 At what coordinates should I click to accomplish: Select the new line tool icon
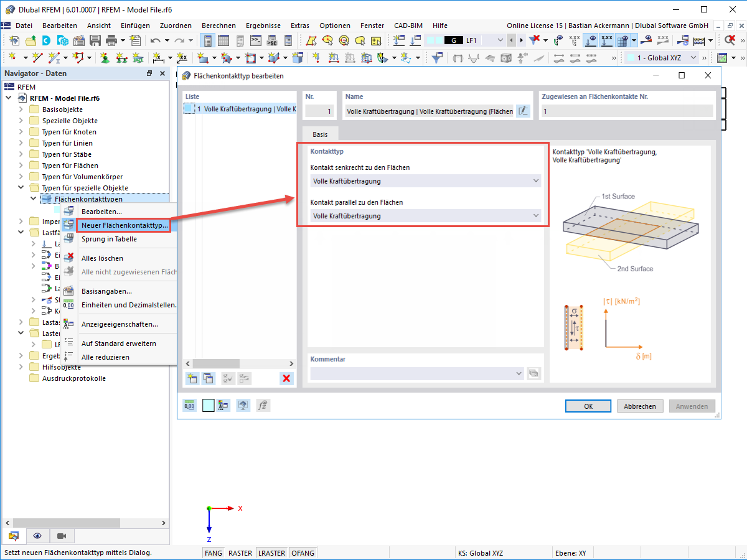pos(37,58)
